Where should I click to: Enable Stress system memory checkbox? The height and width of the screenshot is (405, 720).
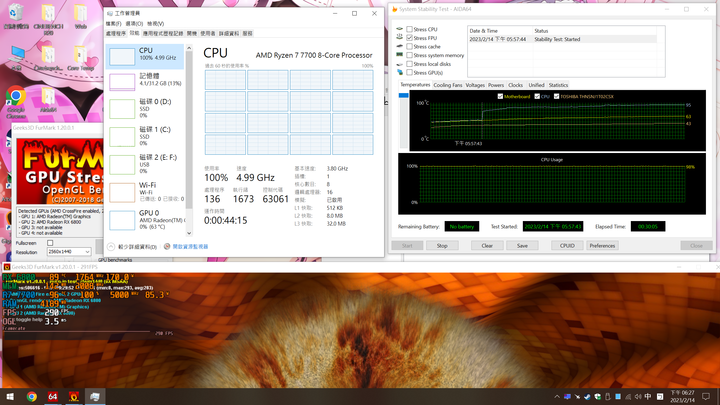tap(410, 56)
